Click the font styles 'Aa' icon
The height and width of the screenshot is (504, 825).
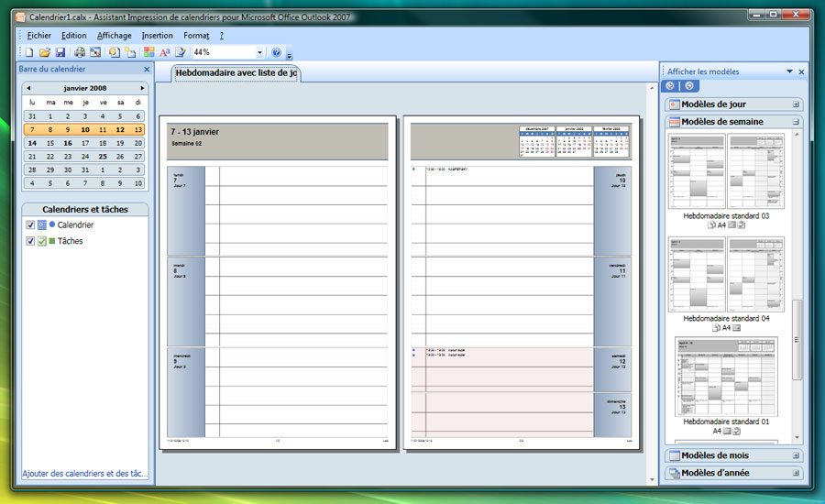point(165,52)
